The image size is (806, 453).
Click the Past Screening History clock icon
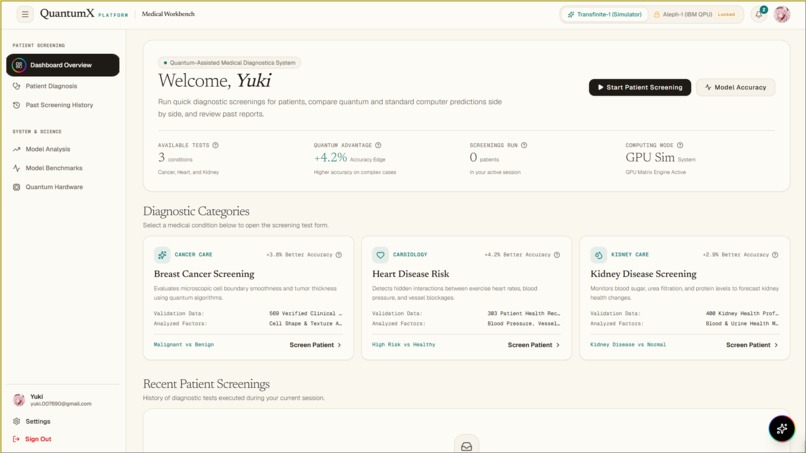click(16, 105)
